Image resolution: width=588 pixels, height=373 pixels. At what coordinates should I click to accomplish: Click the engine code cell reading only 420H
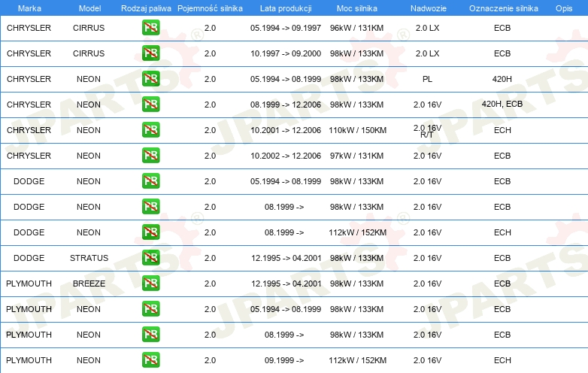[502, 79]
